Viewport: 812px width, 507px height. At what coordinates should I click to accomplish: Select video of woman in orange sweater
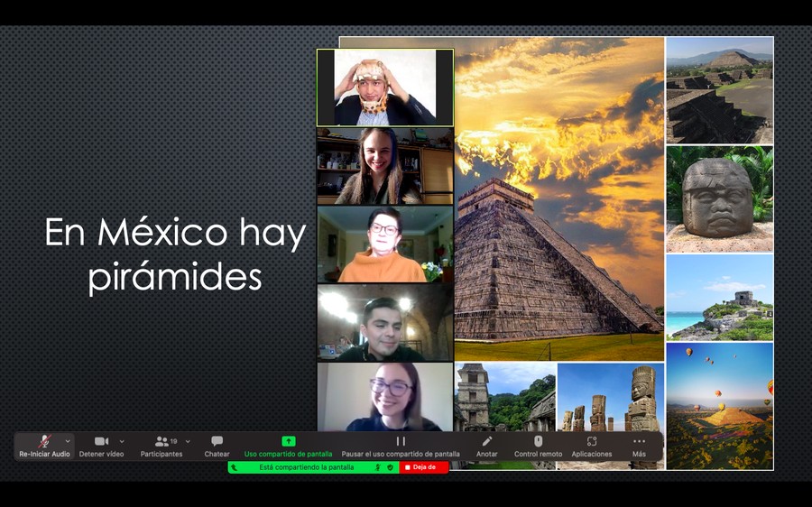pos(385,244)
